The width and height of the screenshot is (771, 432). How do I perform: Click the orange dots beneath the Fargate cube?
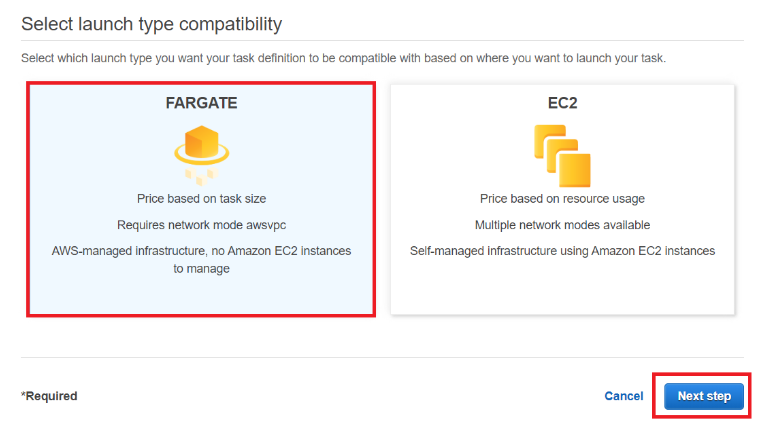pos(201,176)
